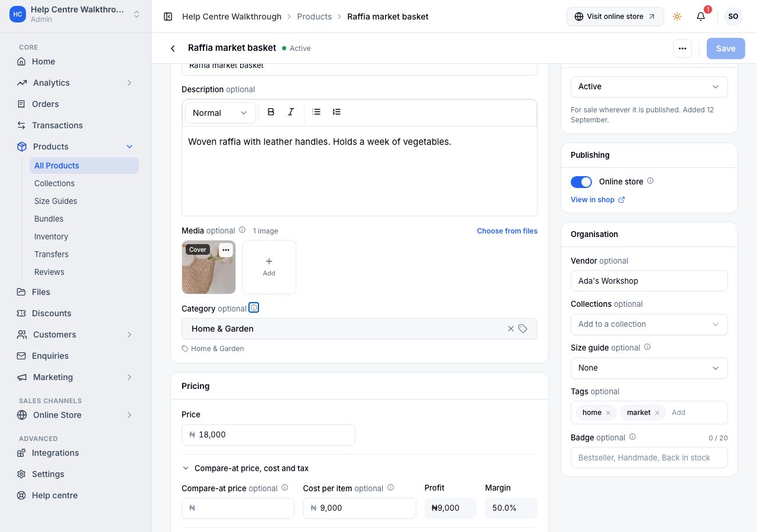Apply bold formatting in description editor
The width and height of the screenshot is (757, 532).
(x=271, y=112)
